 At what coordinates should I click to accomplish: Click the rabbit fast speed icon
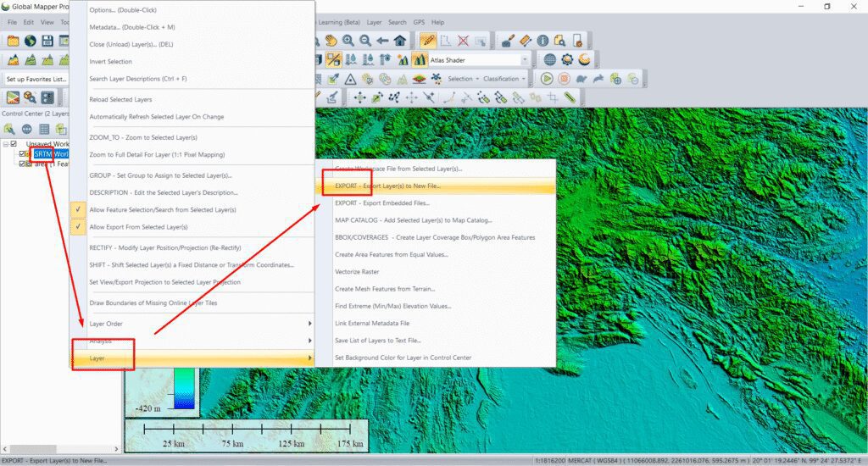tap(598, 79)
